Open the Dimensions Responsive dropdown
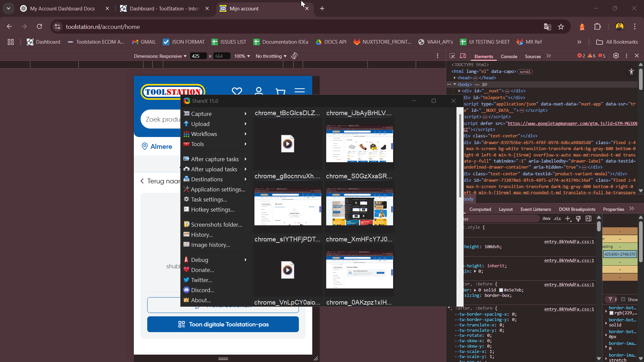This screenshot has width=644, height=362. pos(160,56)
